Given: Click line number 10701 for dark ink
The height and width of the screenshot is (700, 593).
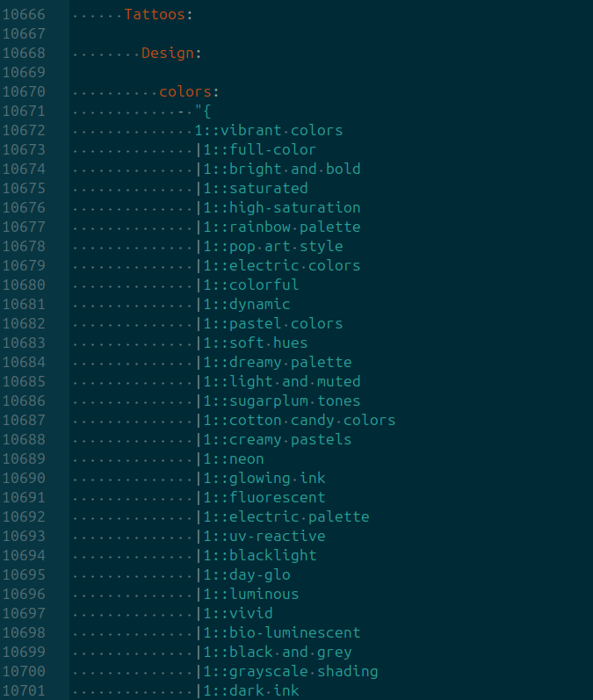Looking at the screenshot, I should (x=24, y=690).
